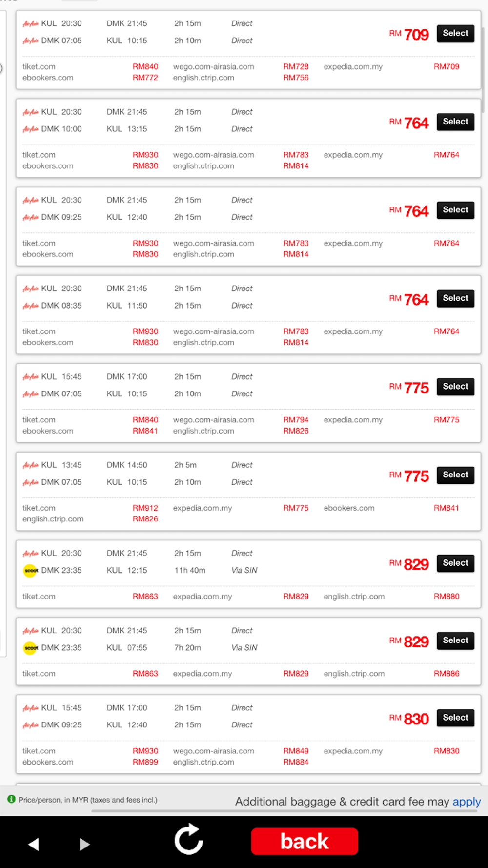This screenshot has height=868, width=488.
Task: Select the RM 830 flight
Action: coord(455,718)
